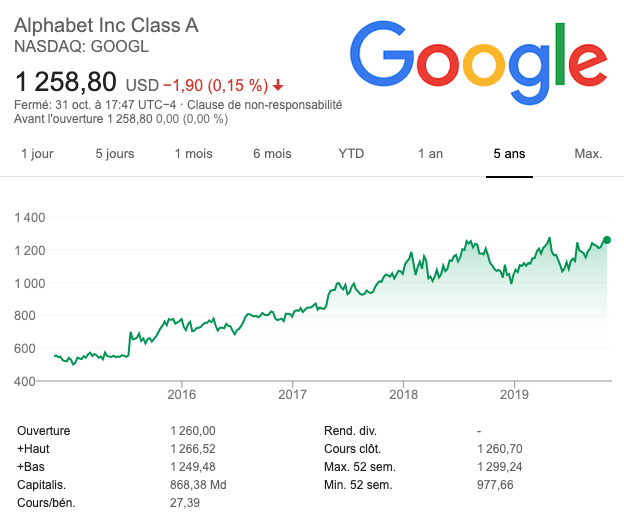Show the 6 mois chart range
The height and width of the screenshot is (517, 624).
(272, 154)
